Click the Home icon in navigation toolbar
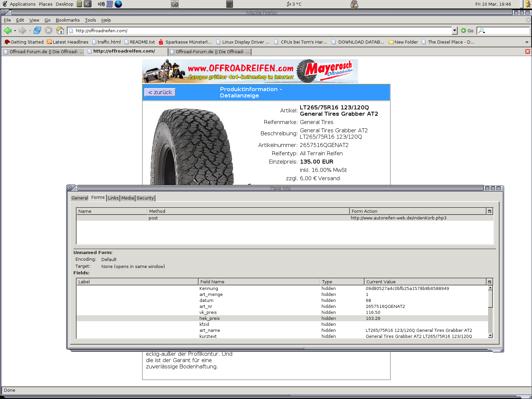Viewport: 532px width, 399px height. (x=60, y=31)
